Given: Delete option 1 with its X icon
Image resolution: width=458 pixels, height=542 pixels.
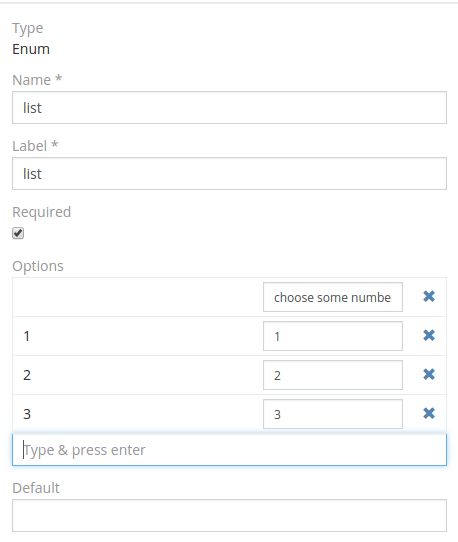Looking at the screenshot, I should (x=429, y=335).
